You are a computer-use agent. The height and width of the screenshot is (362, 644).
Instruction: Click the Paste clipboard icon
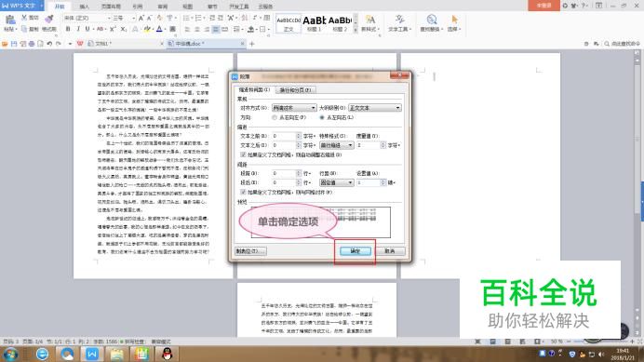pos(10,20)
